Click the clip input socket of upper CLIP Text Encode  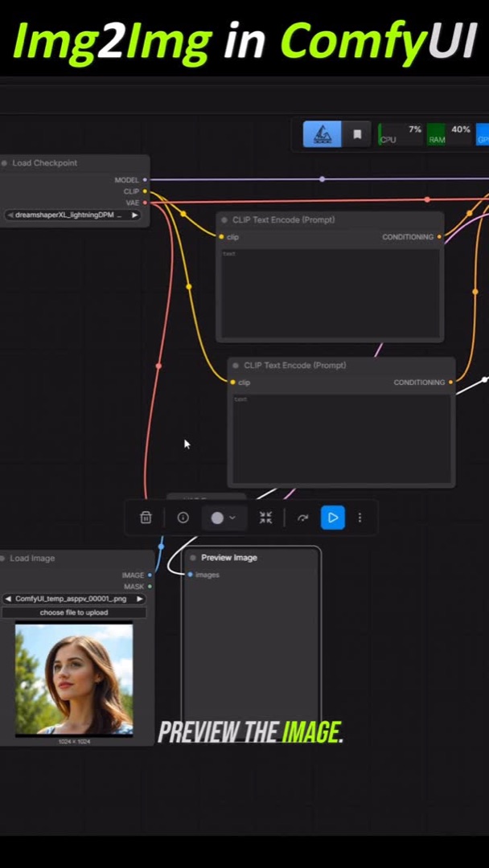click(221, 237)
